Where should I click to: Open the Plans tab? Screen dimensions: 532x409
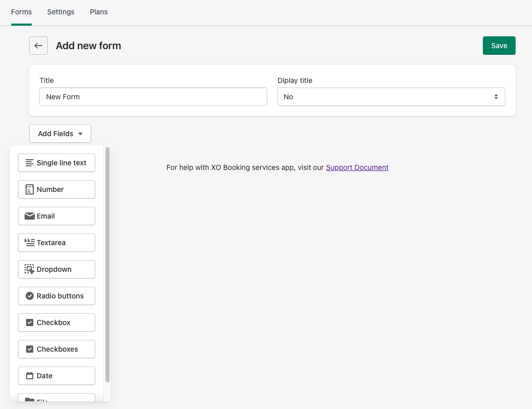pyautogui.click(x=99, y=12)
